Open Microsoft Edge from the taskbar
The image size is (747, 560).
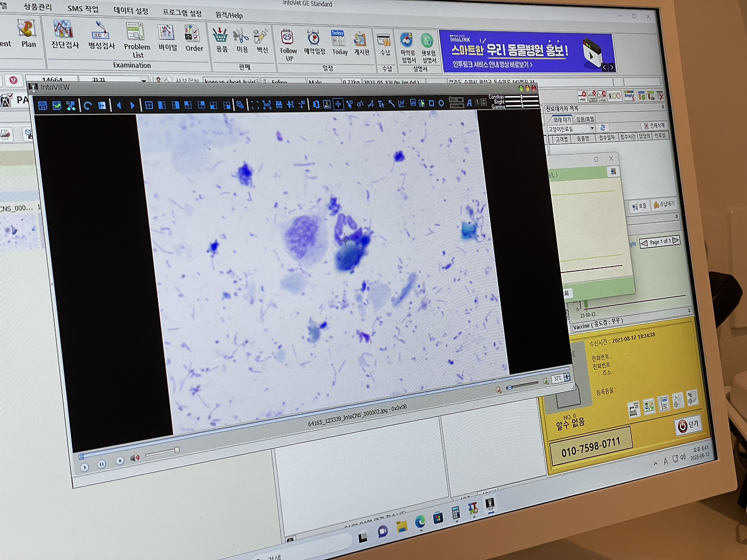420,523
